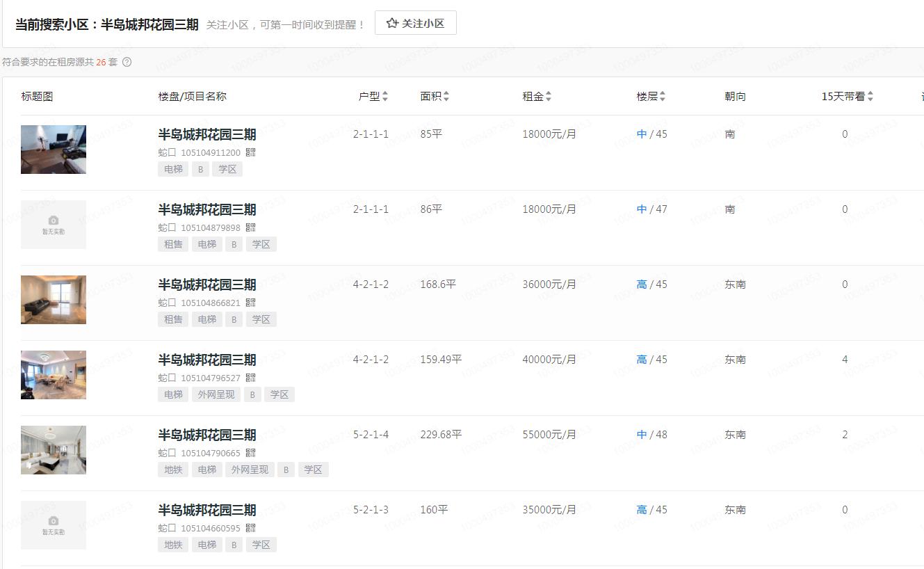Click the 36000元/月 rent value
924x569 pixels.
pyautogui.click(x=549, y=284)
